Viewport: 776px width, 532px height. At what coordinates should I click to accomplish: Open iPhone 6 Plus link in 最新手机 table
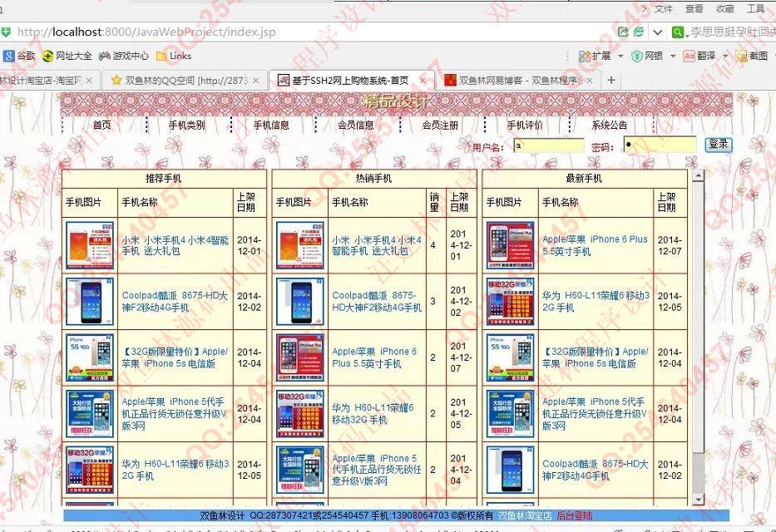pyautogui.click(x=595, y=245)
